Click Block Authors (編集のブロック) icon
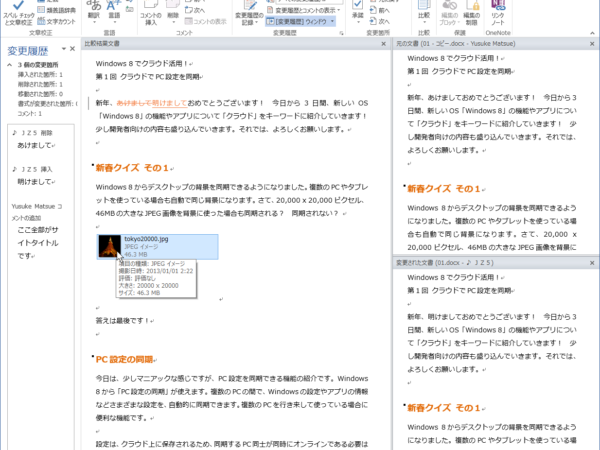The width and height of the screenshot is (600, 450). click(449, 13)
